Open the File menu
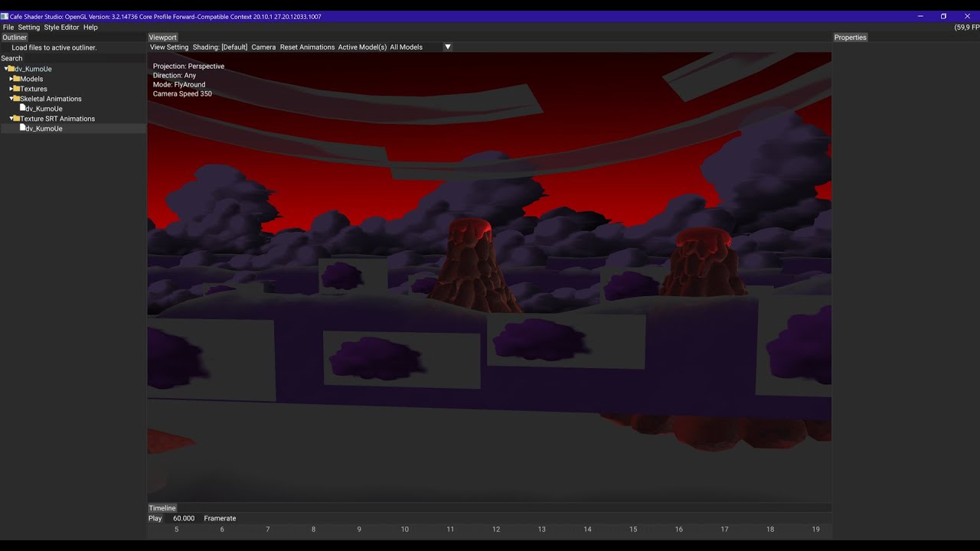This screenshot has width=980, height=551. point(8,28)
